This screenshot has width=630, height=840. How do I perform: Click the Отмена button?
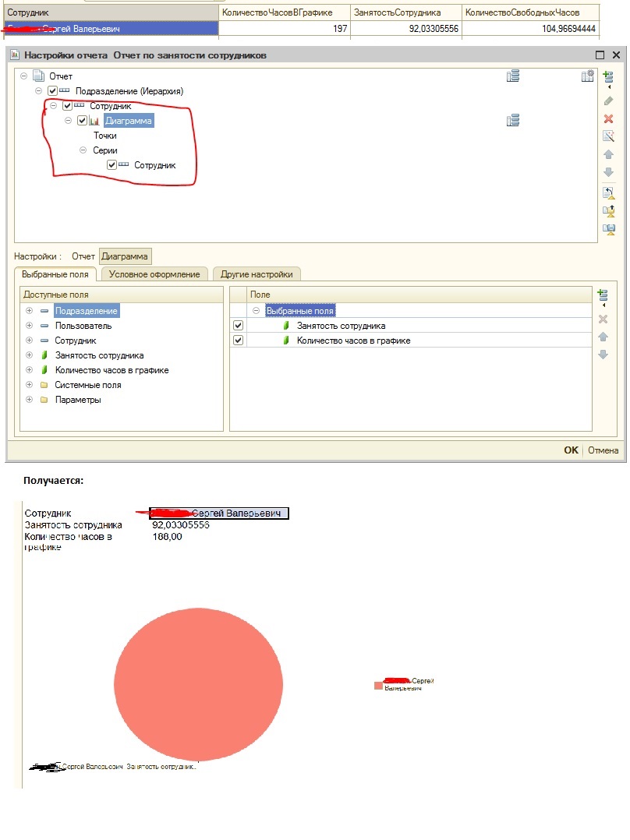[x=603, y=450]
